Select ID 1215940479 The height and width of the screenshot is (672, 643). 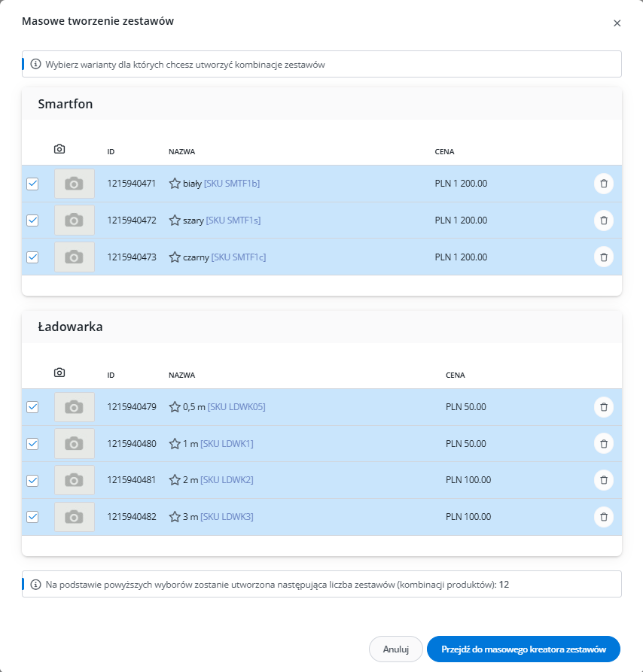(x=132, y=406)
